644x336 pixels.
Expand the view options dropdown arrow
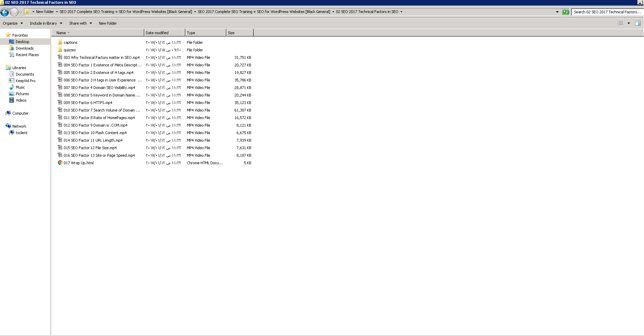click(x=629, y=23)
